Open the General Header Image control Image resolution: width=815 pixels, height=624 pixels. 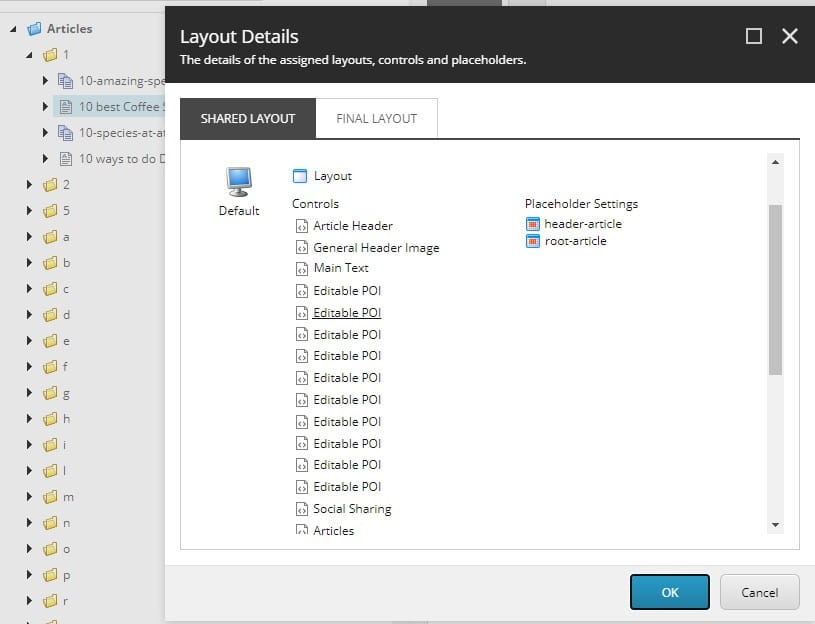click(376, 248)
